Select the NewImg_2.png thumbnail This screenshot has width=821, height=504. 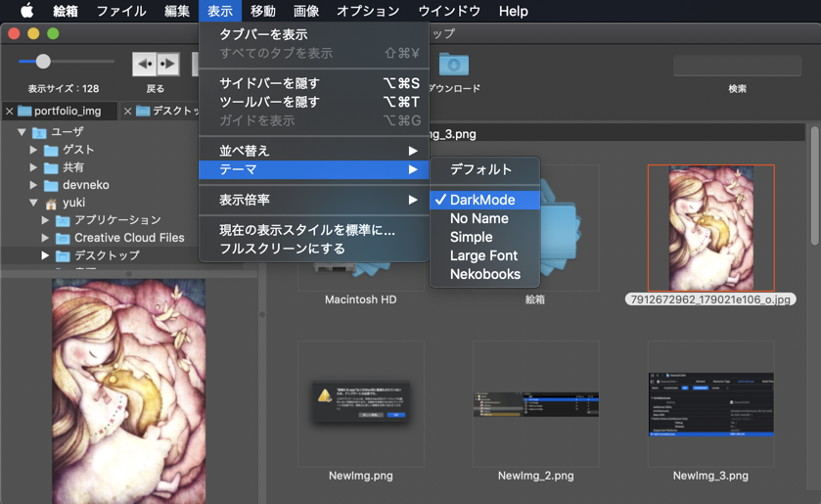535,404
